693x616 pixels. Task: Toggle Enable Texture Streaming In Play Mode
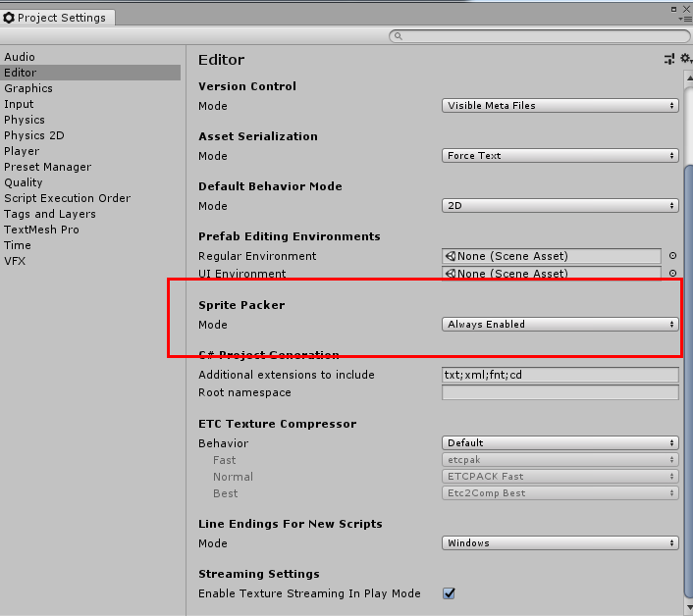(449, 593)
